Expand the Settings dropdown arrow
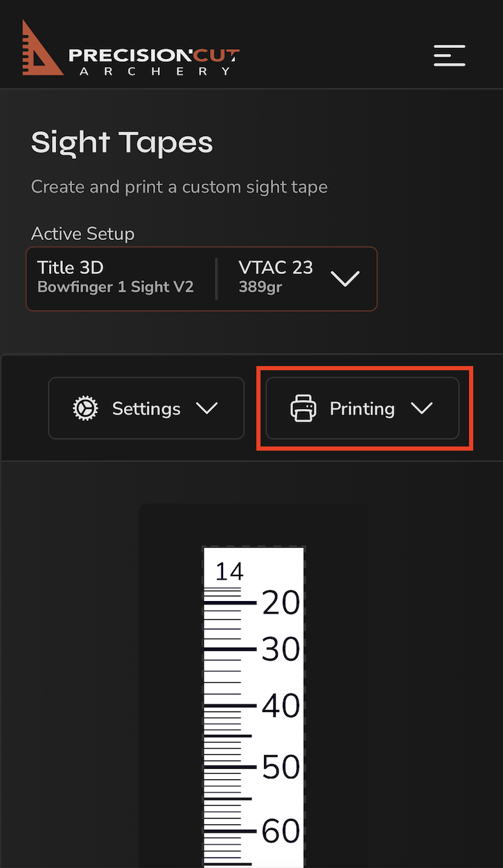Viewport: 503px width, 868px height. pos(206,408)
